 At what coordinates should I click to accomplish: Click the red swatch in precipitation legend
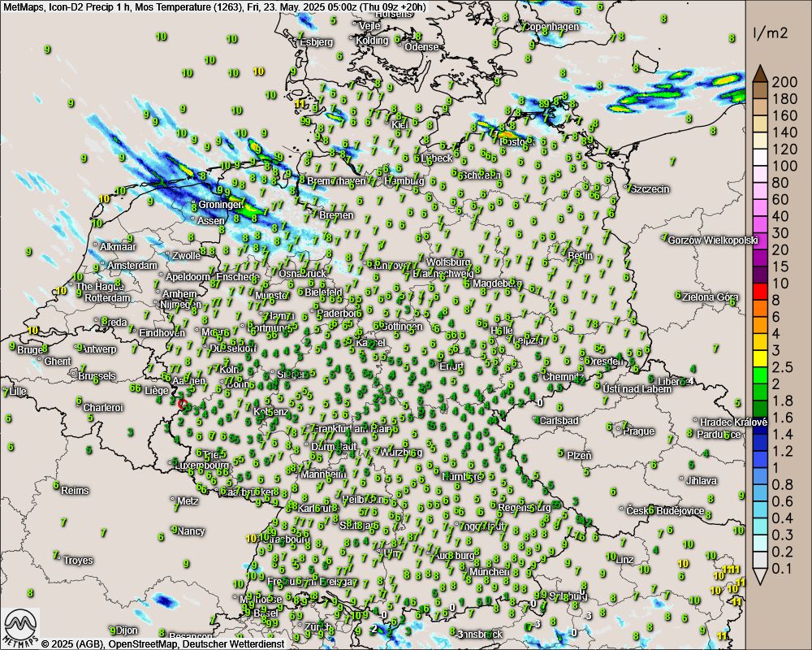click(760, 292)
